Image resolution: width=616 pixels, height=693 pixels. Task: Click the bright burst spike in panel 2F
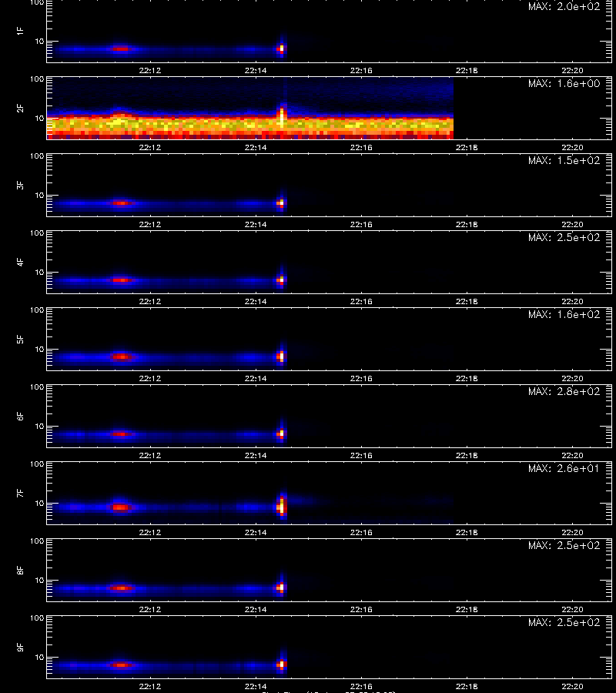coord(282,115)
